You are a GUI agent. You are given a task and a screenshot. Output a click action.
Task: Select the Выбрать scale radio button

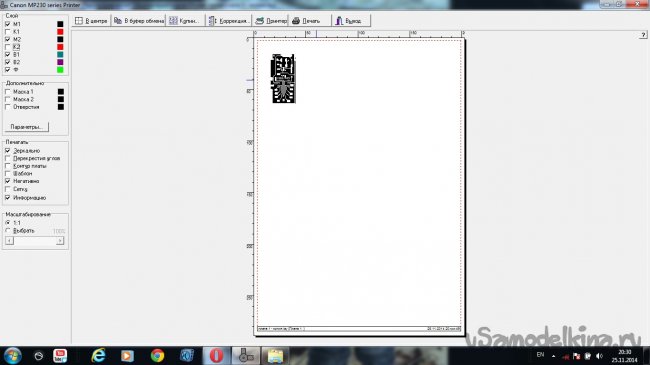[7, 231]
